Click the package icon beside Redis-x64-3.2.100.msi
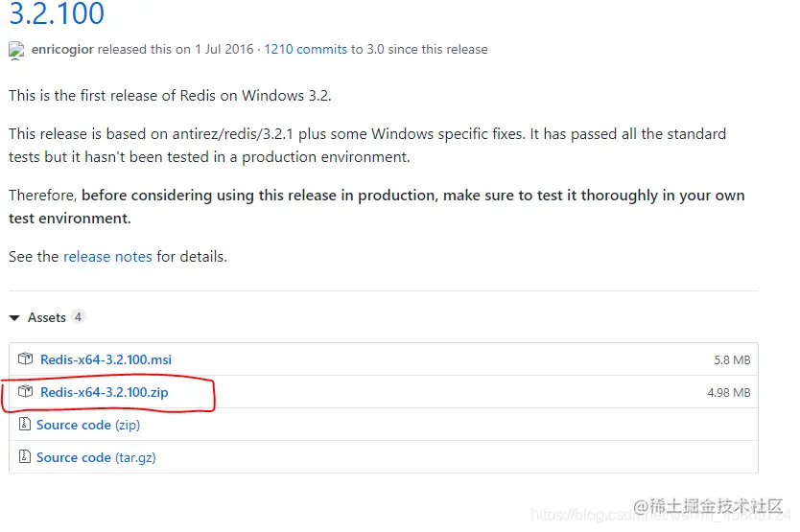 pos(26,359)
